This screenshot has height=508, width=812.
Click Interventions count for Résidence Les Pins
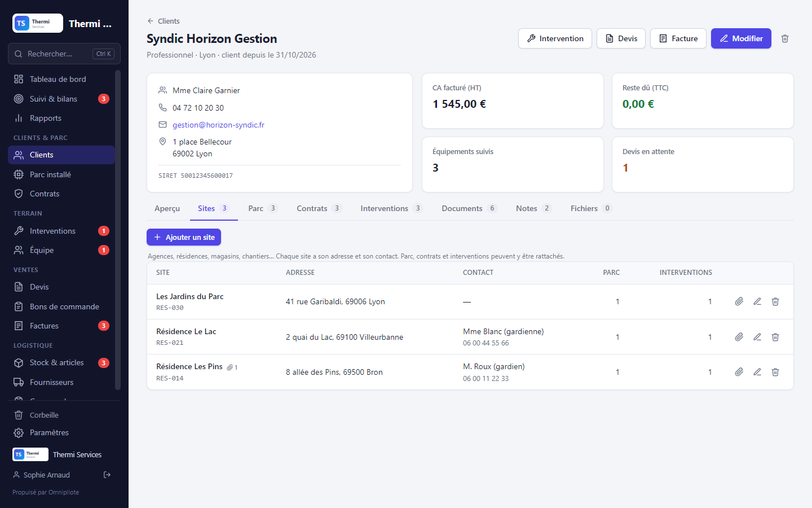click(710, 372)
